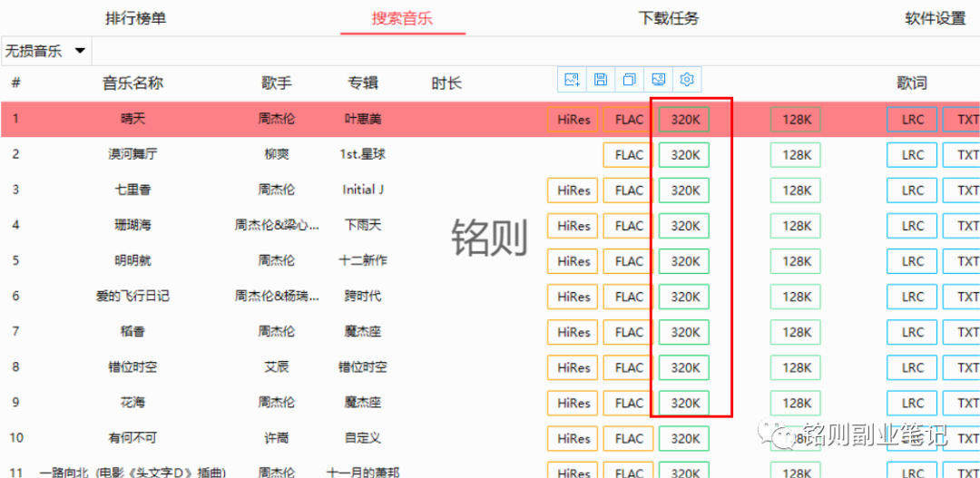Viewport: 980px width, 478px height.
Task: Click FLAC for 明明就
Action: pos(628,261)
